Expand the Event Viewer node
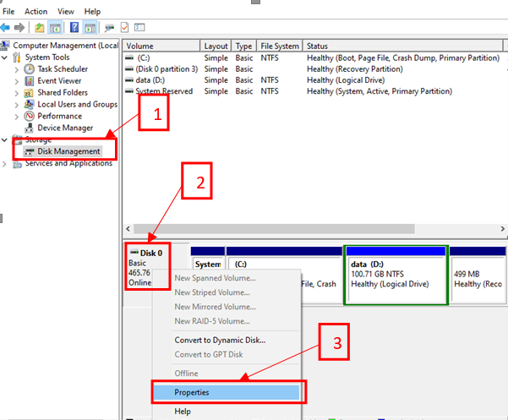 coord(18,80)
